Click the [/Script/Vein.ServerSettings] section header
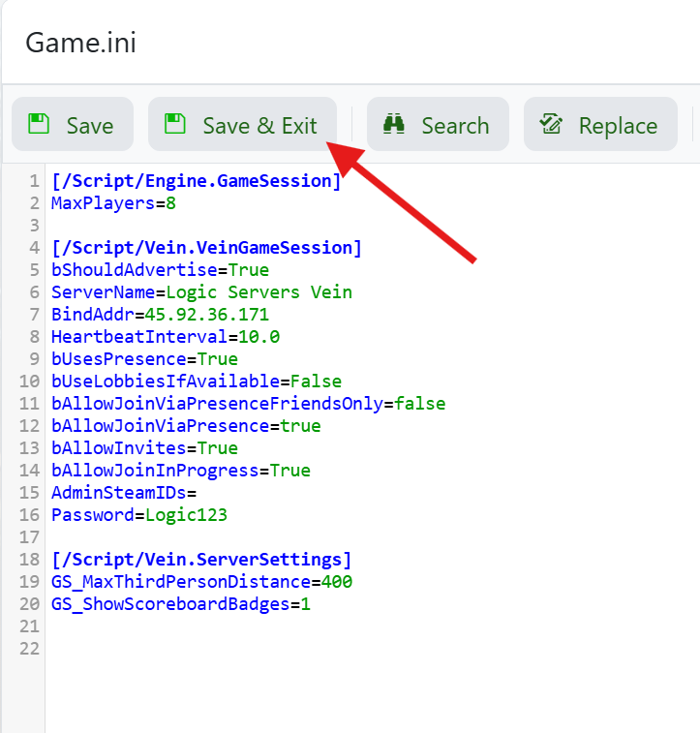 (201, 560)
